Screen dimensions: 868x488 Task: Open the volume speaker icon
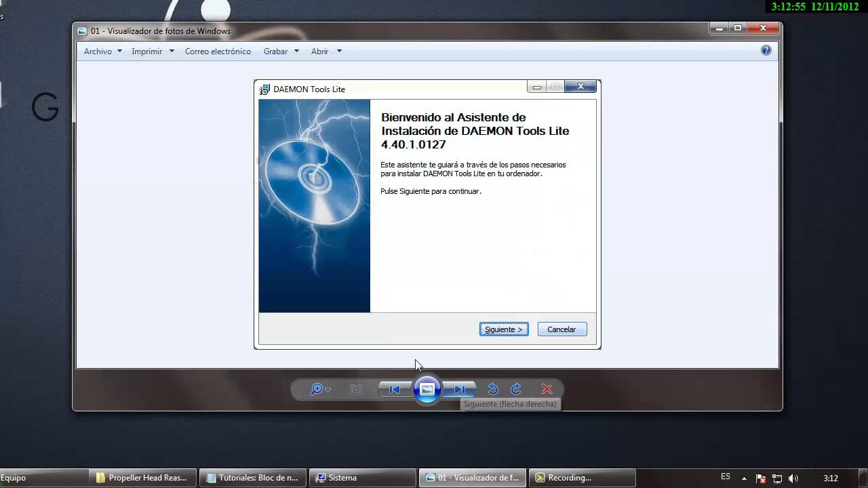(x=794, y=478)
